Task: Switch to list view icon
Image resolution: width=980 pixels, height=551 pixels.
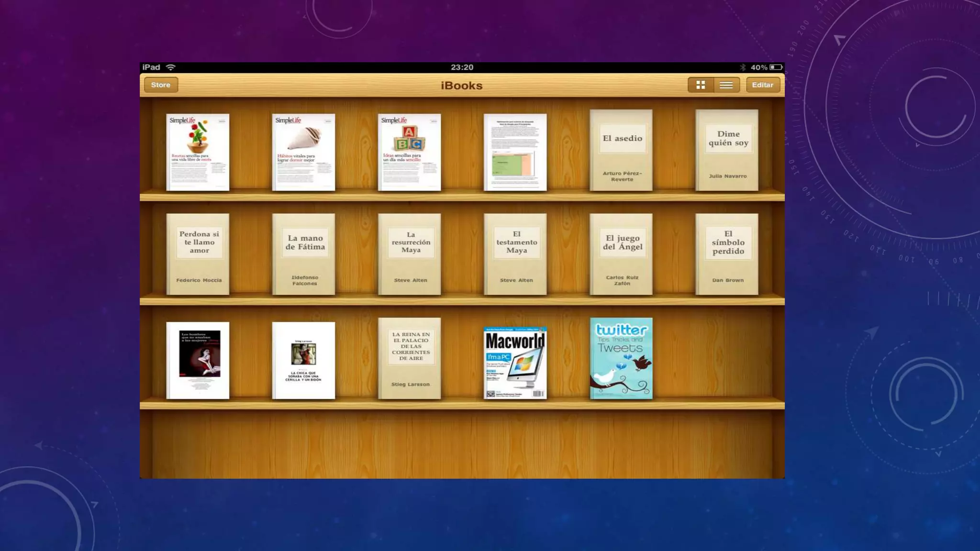Action: [x=726, y=85]
